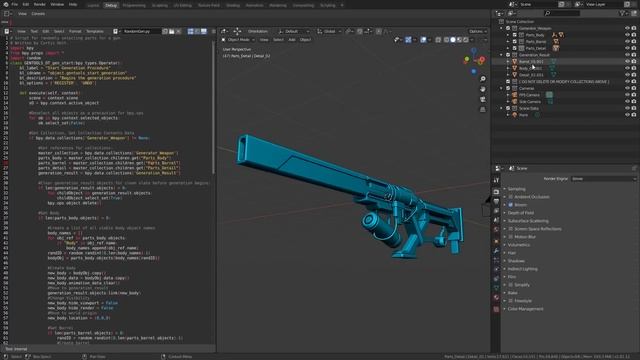This screenshot has height=360, width=640.
Task: Open the Select menu in 3D viewport header
Action: [x=278, y=40]
